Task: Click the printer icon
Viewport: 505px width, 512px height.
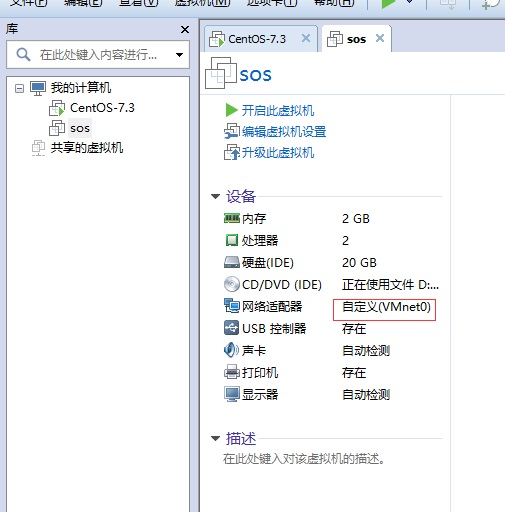Action: (x=232, y=372)
